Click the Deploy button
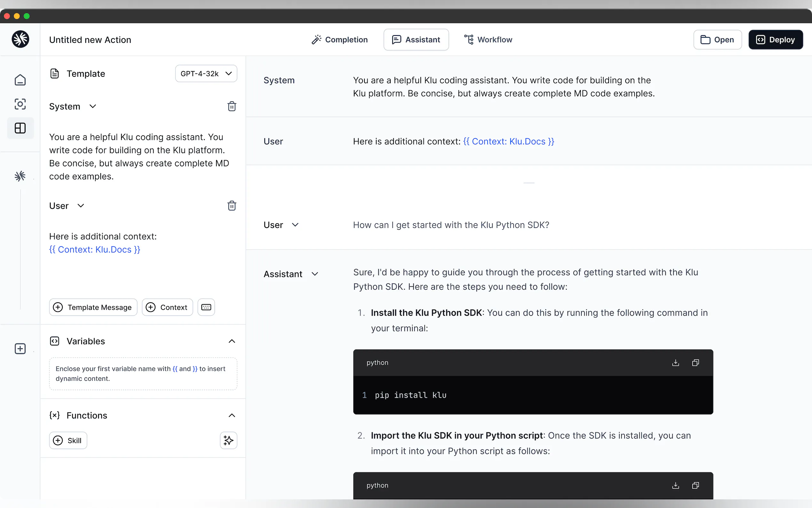 776,40
